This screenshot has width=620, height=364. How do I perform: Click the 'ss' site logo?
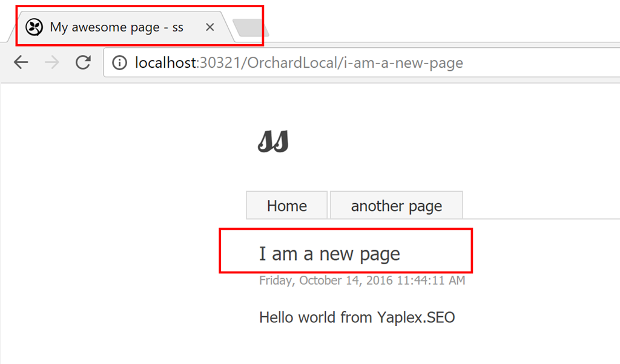273,142
